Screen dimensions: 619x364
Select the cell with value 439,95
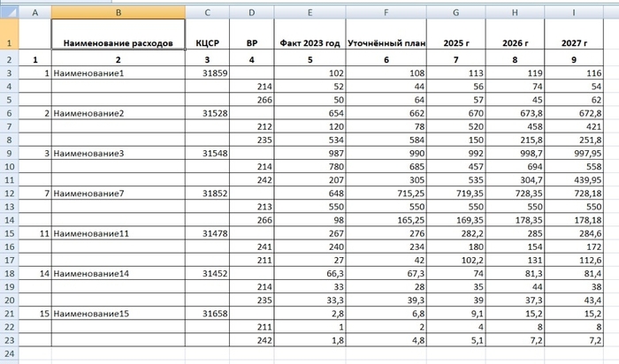574,180
